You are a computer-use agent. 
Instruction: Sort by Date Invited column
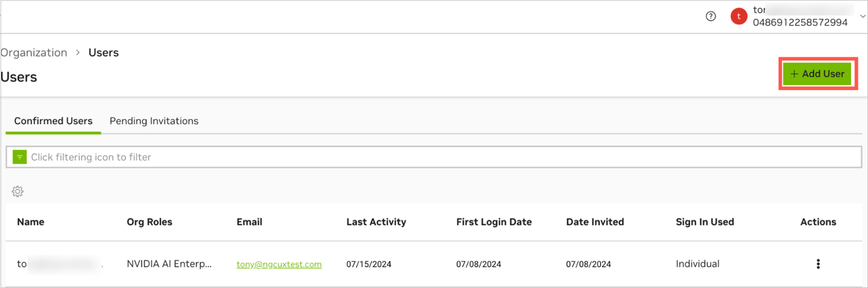point(595,222)
